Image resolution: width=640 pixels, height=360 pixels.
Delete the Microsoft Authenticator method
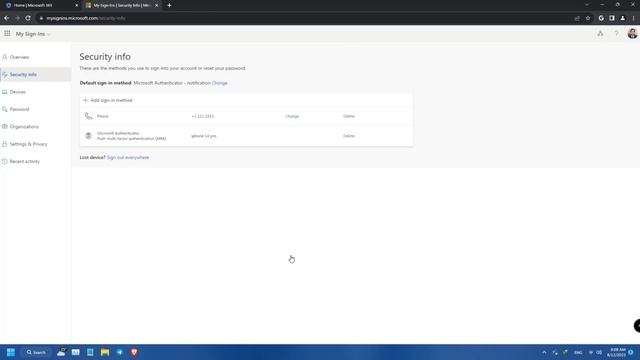(349, 136)
